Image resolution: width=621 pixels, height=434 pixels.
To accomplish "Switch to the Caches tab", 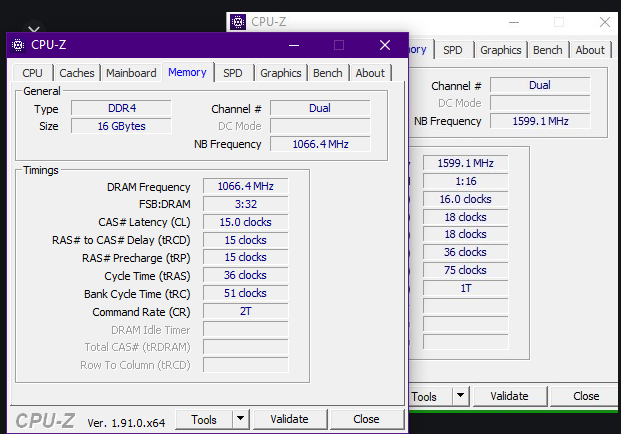I will [77, 73].
